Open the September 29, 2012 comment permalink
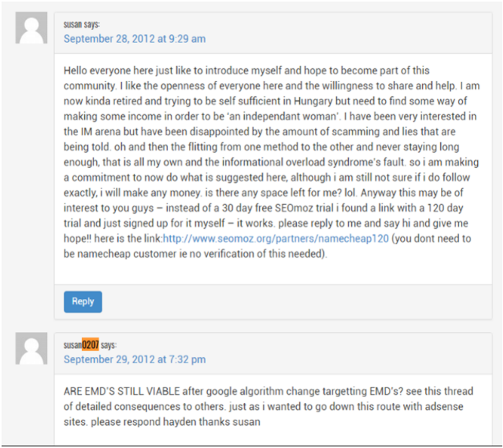Screen dimensions: 503x448 (134, 360)
